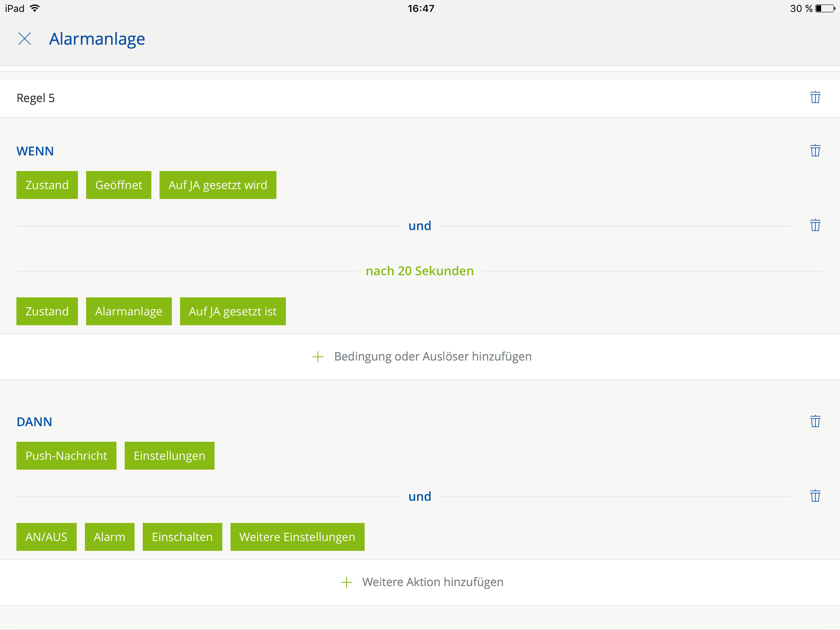Select the 'Alarmanlage' condition chip

click(129, 311)
